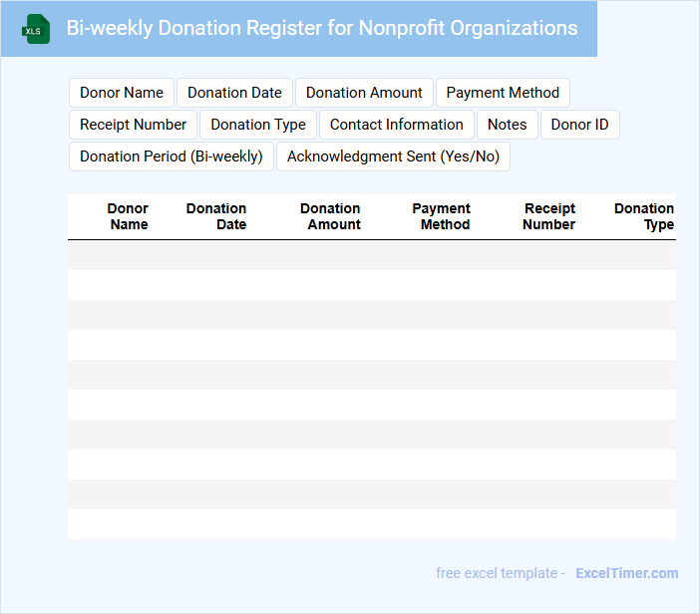Click the Donor ID tag
This screenshot has height=614, width=700.
pyautogui.click(x=580, y=125)
